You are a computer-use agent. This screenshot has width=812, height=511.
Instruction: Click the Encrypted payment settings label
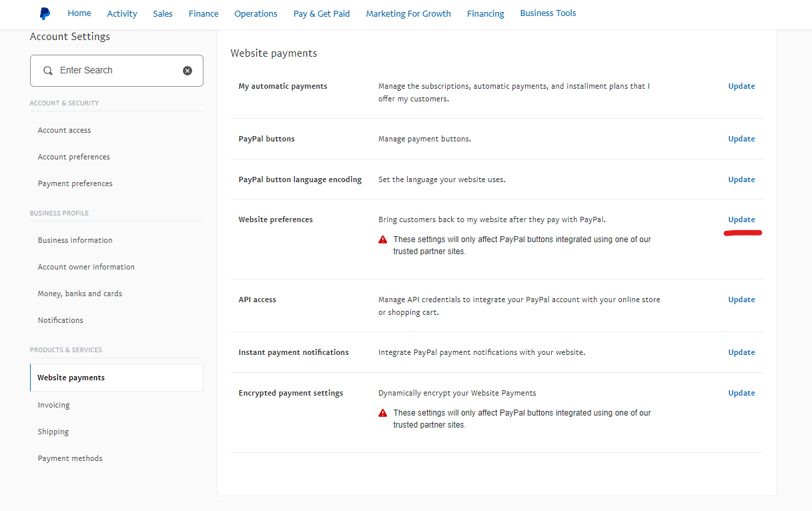click(x=291, y=393)
